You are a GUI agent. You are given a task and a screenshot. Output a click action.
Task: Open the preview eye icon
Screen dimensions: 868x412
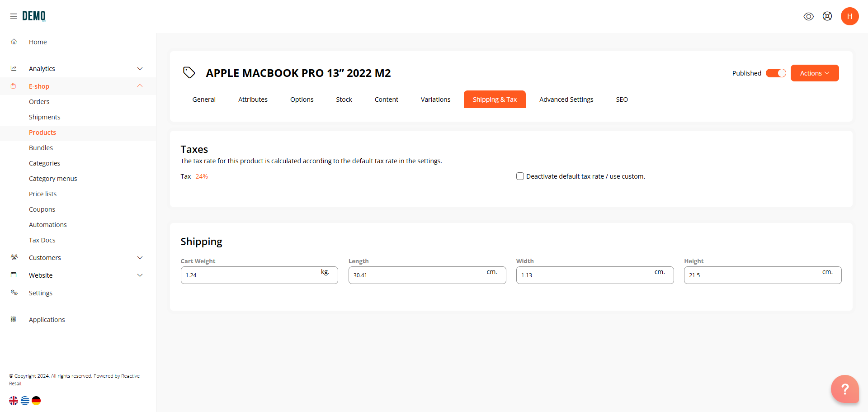[809, 16]
